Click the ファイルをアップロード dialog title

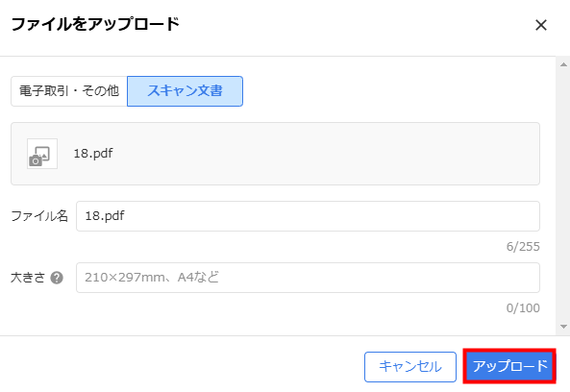click(x=95, y=24)
